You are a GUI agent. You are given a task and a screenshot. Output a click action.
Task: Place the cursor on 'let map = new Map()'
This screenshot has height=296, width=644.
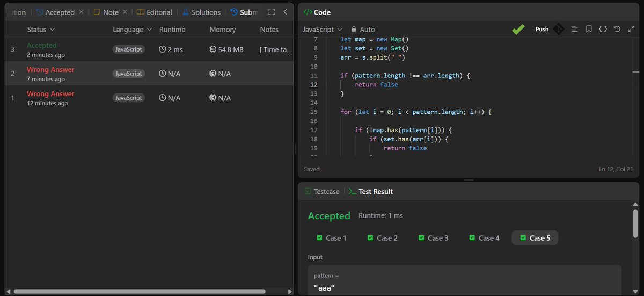point(375,39)
